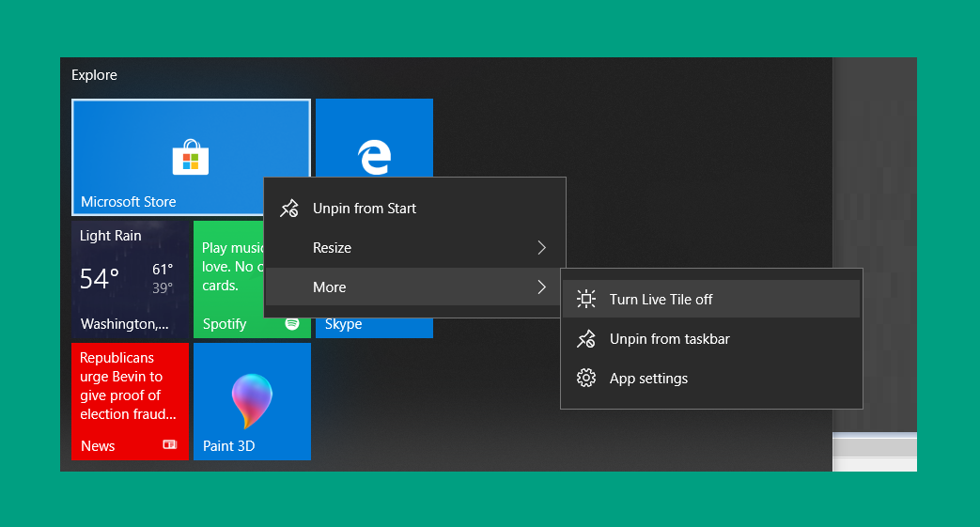Click the 39° low temperature
Viewport: 980px width, 527px height.
163,288
